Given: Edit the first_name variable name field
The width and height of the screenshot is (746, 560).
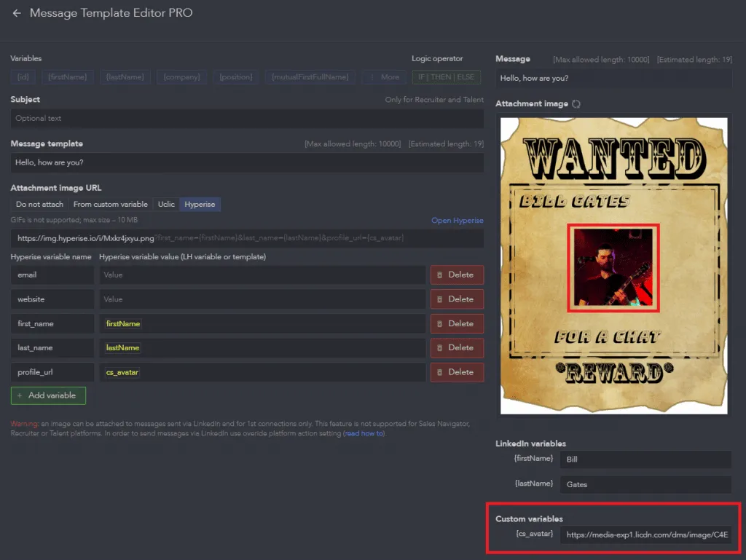Looking at the screenshot, I should (x=52, y=324).
